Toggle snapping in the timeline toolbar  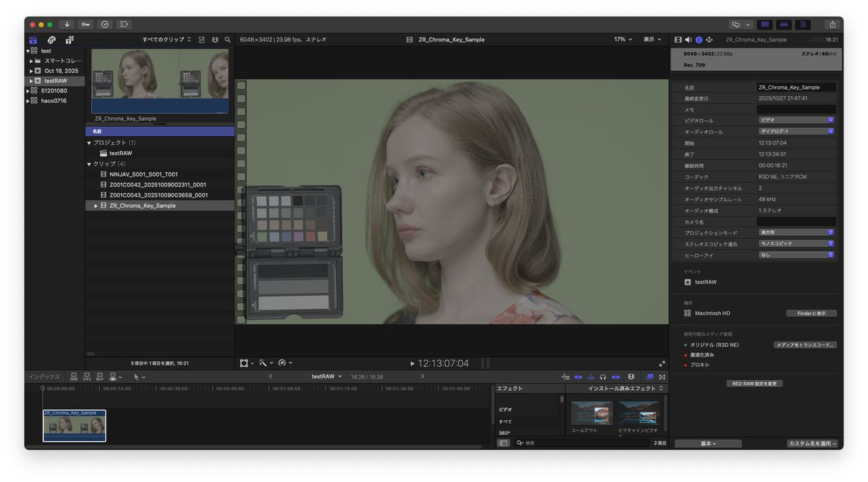[616, 376]
